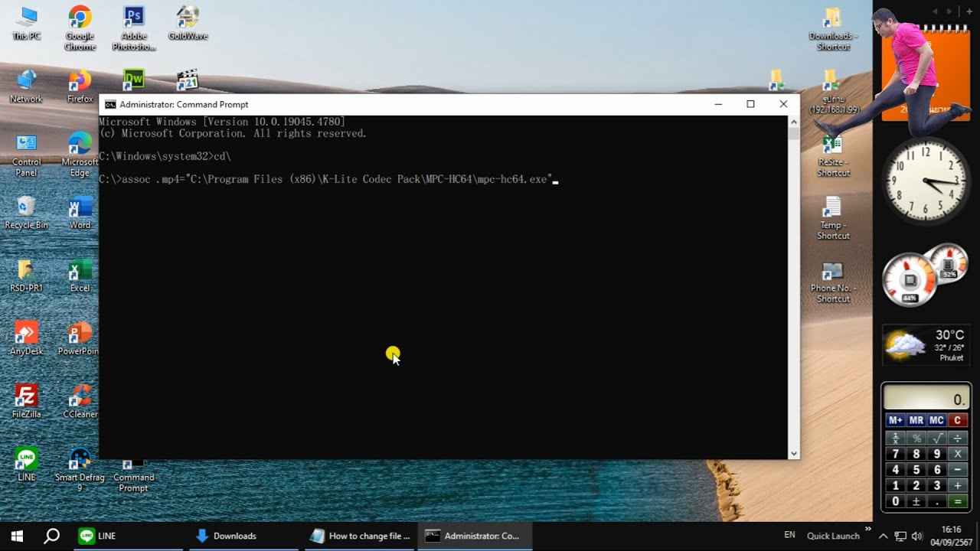The height and width of the screenshot is (551, 980).
Task: Select Administrator Command Prompt taskbar button
Action: pyautogui.click(x=475, y=536)
